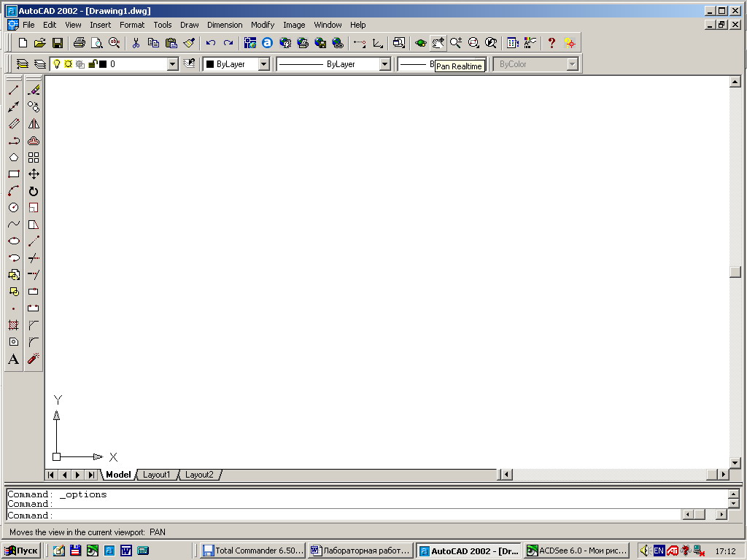Click drawing area scroll down arrow
The height and width of the screenshot is (560, 747).
click(735, 462)
